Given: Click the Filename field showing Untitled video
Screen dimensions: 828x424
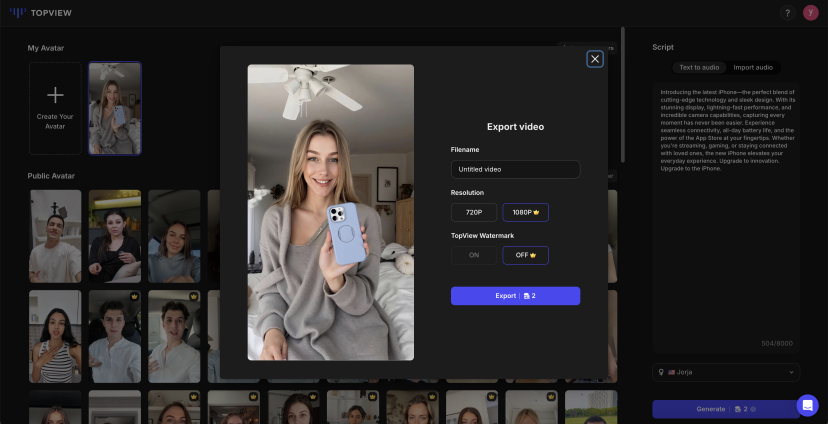Looking at the screenshot, I should coord(515,169).
